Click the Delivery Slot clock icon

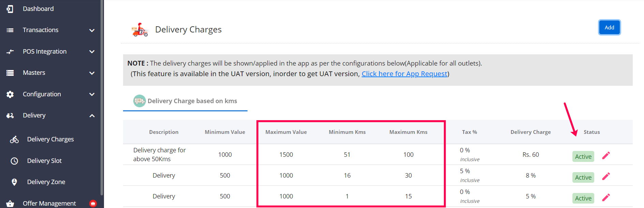point(14,161)
